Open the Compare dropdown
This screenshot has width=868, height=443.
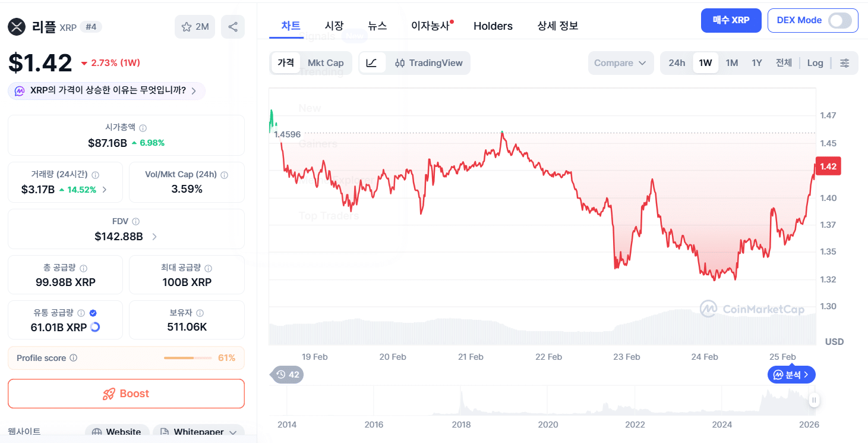pyautogui.click(x=620, y=63)
